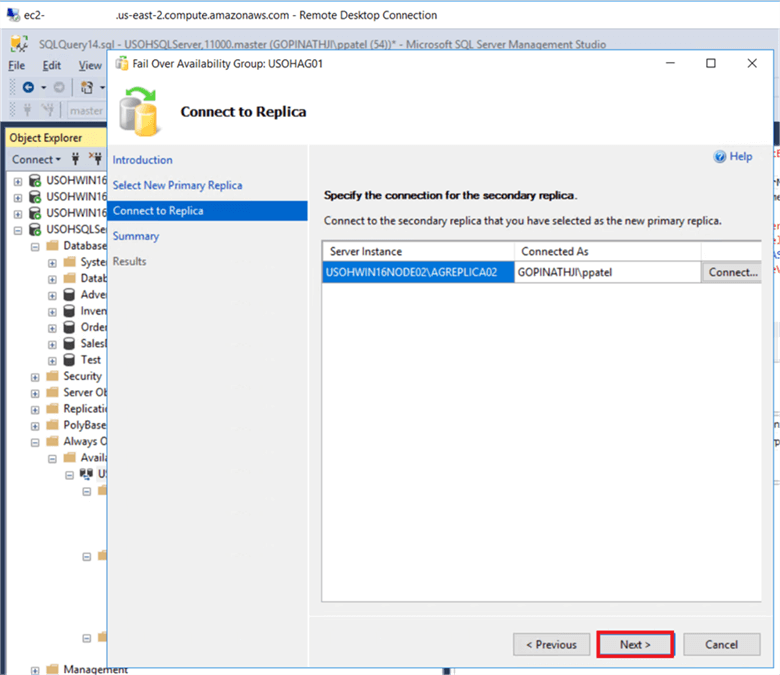Click the GOPINATHJI\ppatel connected-as cell
The image size is (780, 675).
click(x=607, y=272)
